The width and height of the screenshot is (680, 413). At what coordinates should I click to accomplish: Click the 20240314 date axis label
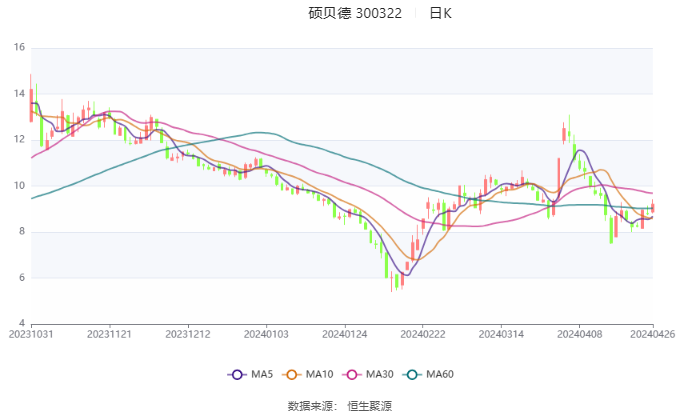click(x=501, y=334)
